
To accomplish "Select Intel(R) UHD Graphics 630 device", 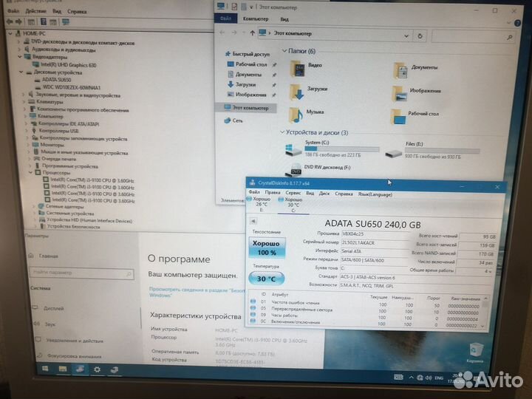I will tap(65, 64).
